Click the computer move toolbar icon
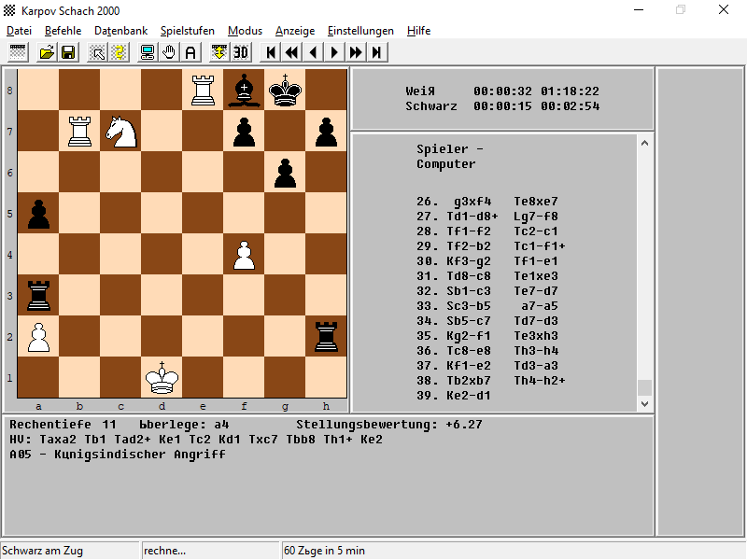The height and width of the screenshot is (560, 747). coord(148,52)
